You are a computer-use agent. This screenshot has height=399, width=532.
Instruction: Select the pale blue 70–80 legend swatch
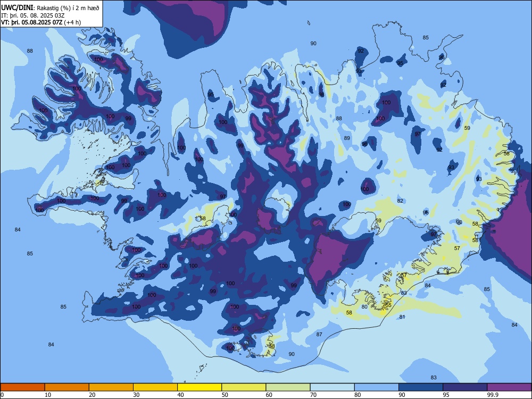click(x=332, y=387)
